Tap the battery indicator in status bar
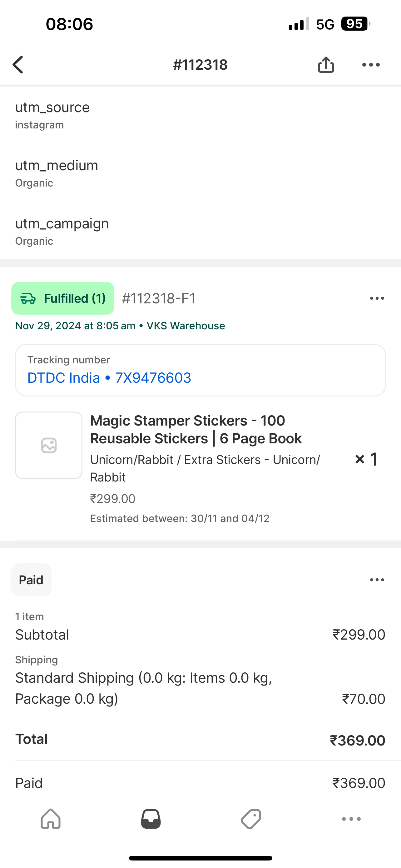Image resolution: width=401 pixels, height=868 pixels. [355, 24]
